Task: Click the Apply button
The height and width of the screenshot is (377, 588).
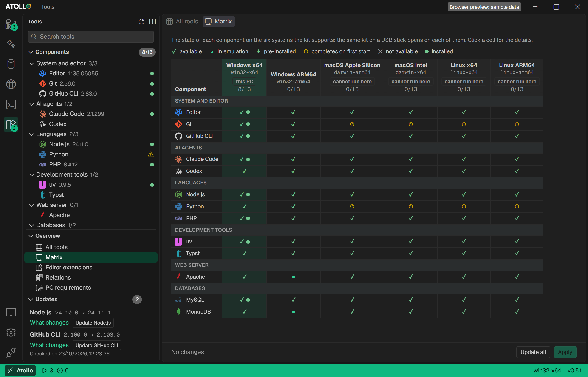Action: pyautogui.click(x=565, y=352)
